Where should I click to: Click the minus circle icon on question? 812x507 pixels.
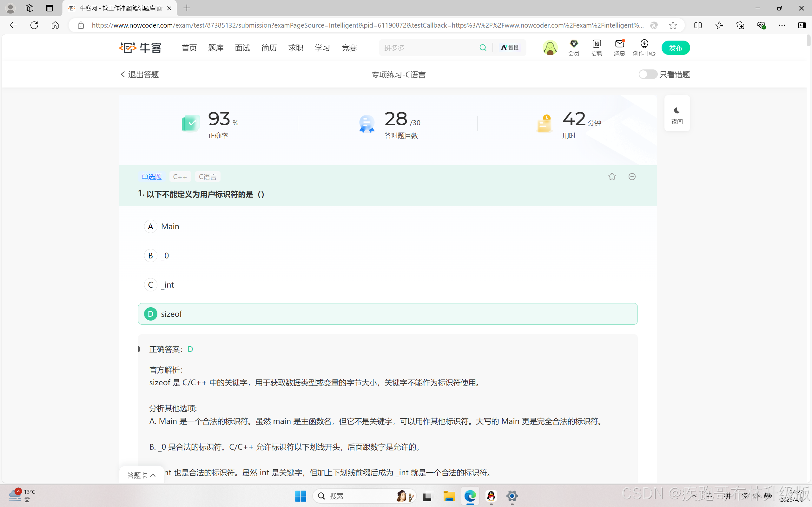[632, 176]
